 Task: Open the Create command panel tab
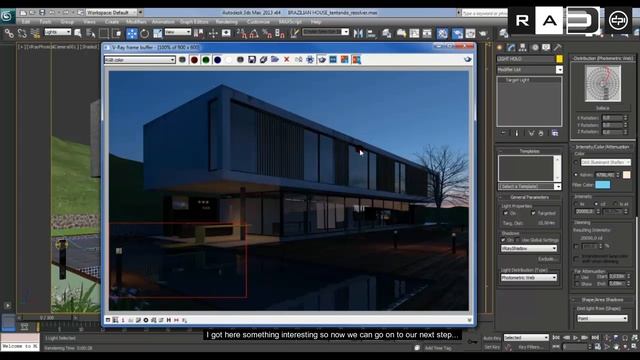point(500,48)
